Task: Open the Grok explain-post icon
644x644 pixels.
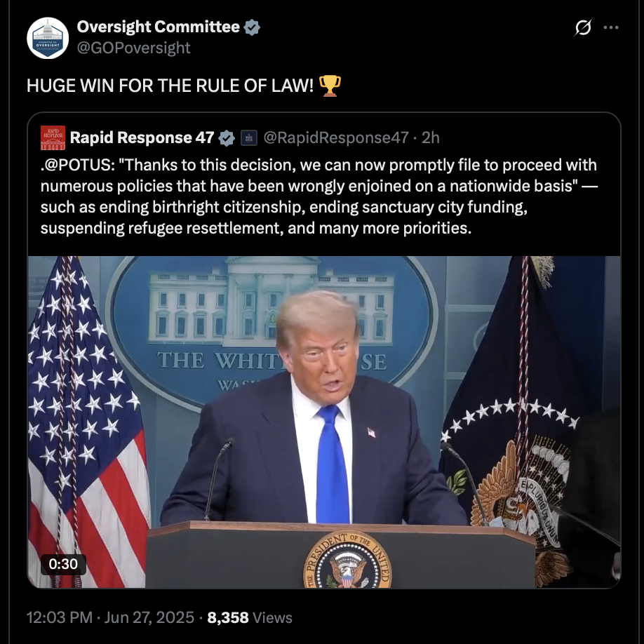Action: (x=583, y=27)
